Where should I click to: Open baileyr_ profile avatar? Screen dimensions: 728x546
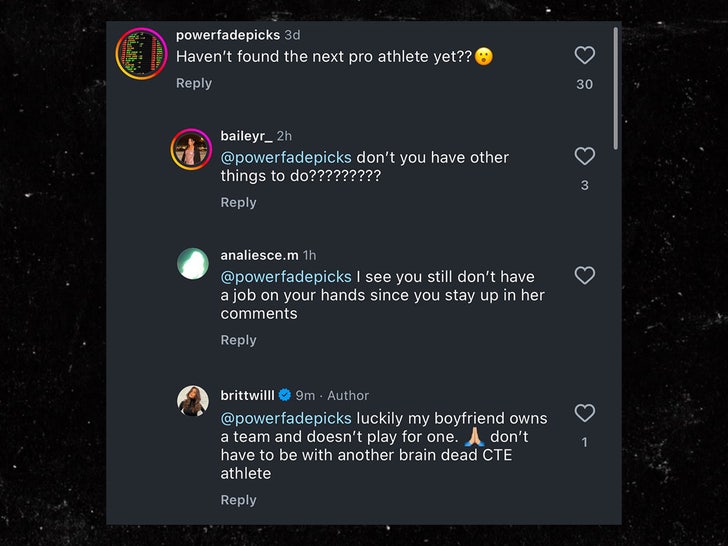[192, 150]
